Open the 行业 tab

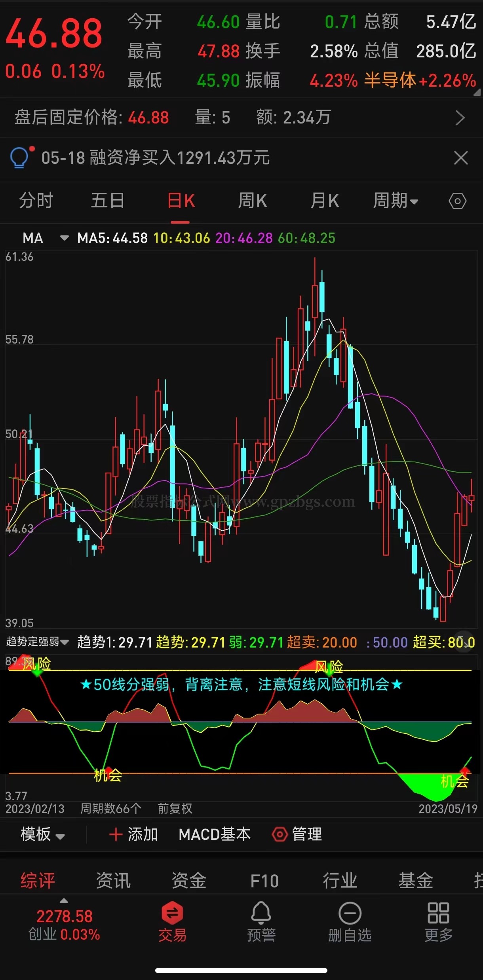point(340,881)
